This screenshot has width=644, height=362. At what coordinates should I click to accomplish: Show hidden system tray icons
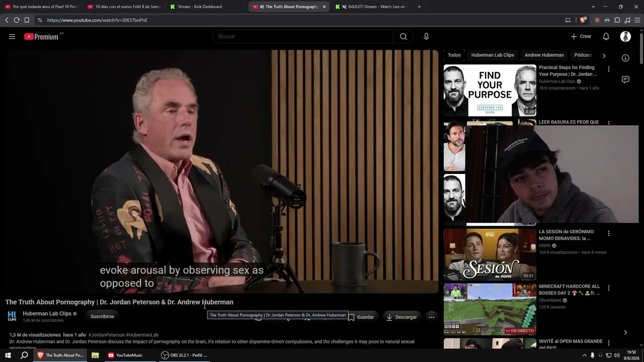point(584,355)
